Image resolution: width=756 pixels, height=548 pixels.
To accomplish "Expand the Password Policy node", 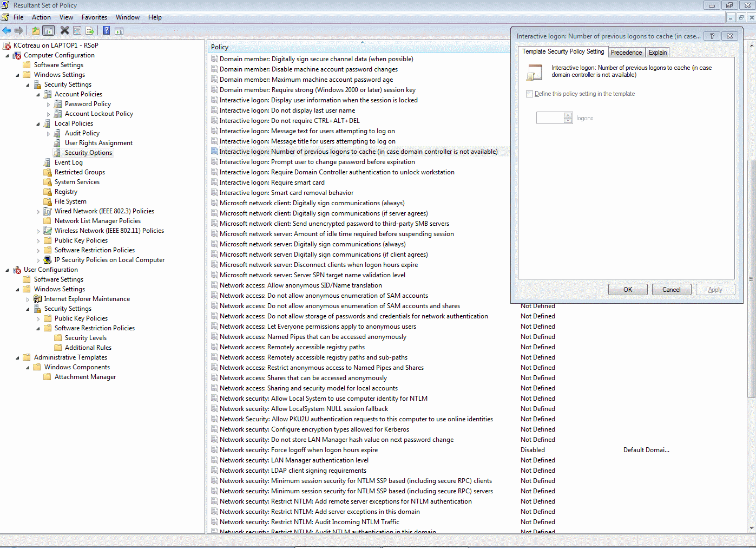I will [x=48, y=104].
